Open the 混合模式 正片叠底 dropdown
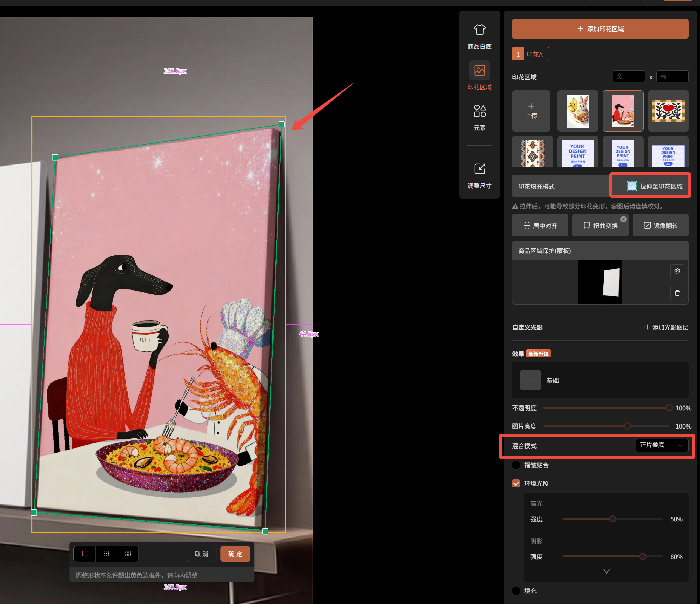Viewport: 700px width, 604px height. (662, 445)
